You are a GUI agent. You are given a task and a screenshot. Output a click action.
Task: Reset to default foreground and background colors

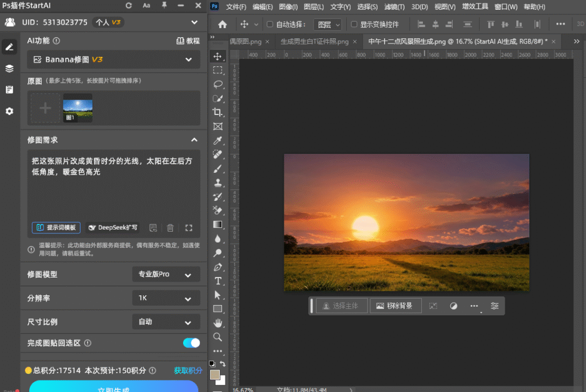(212, 363)
